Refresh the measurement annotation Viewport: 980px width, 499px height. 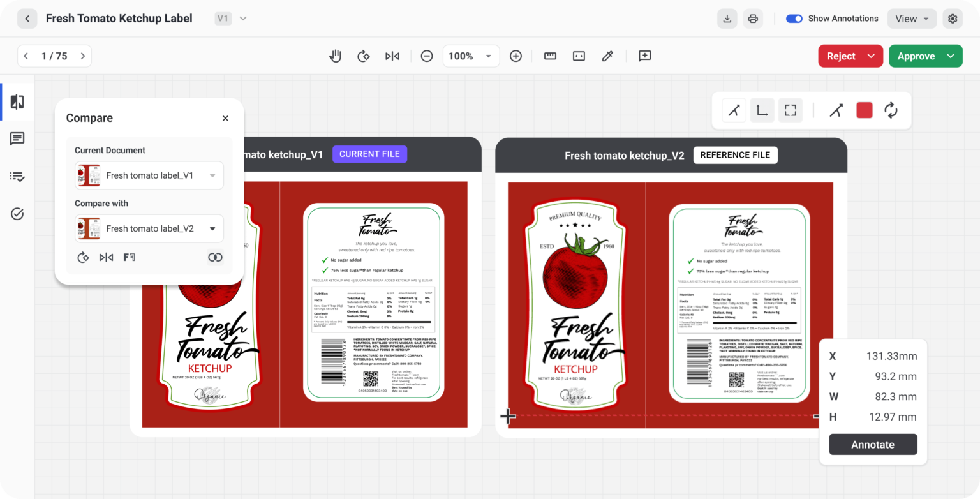892,110
